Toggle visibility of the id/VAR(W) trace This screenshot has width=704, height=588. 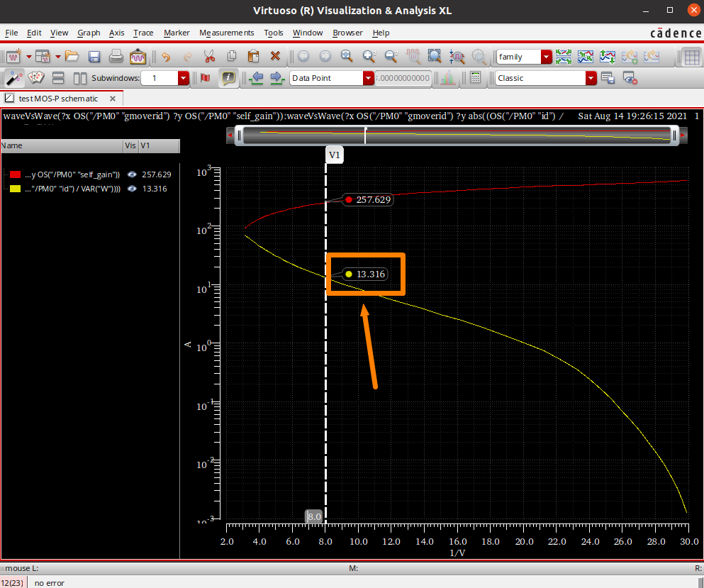pyautogui.click(x=132, y=189)
